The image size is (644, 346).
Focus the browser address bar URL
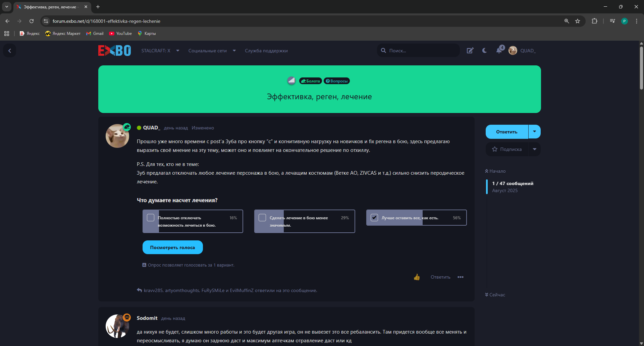pos(106,21)
